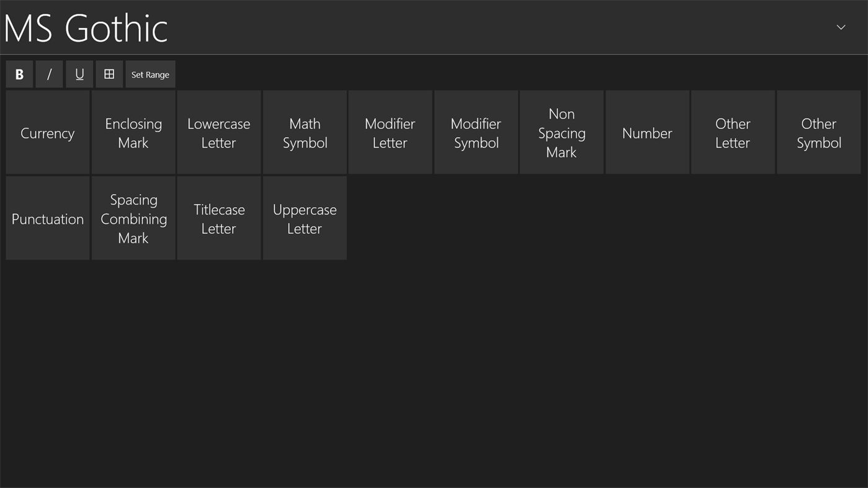Expand the font dropdown chevron
868x488 pixels.
pyautogui.click(x=841, y=27)
